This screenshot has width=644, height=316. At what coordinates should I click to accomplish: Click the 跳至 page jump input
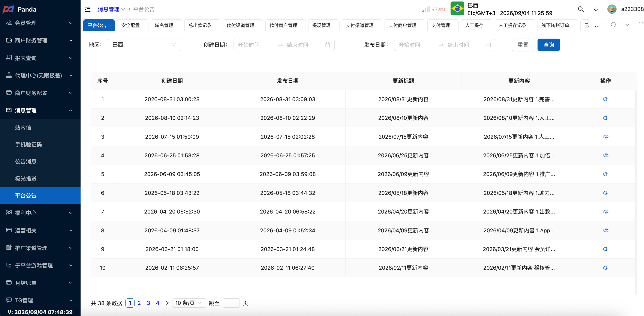(x=231, y=303)
